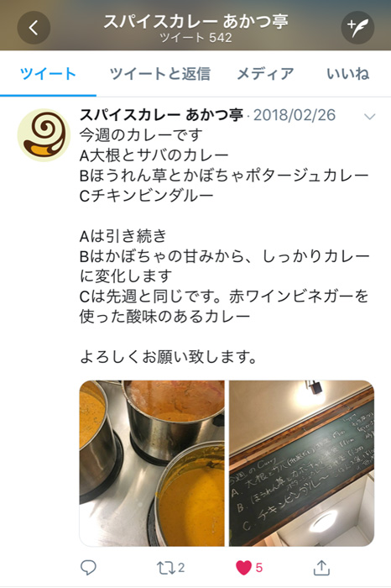The width and height of the screenshot is (391, 588).
Task: Expand the tweet options chevron
Action: tap(370, 117)
